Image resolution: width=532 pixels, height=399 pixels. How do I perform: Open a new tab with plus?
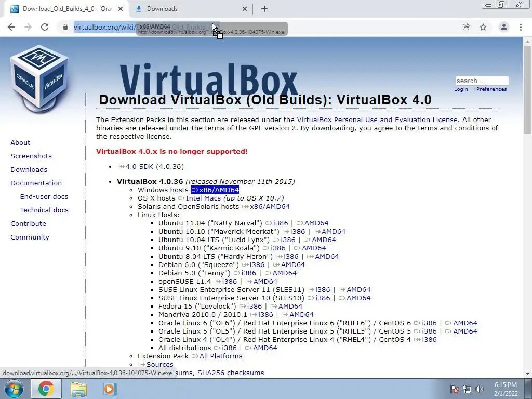[x=264, y=9]
